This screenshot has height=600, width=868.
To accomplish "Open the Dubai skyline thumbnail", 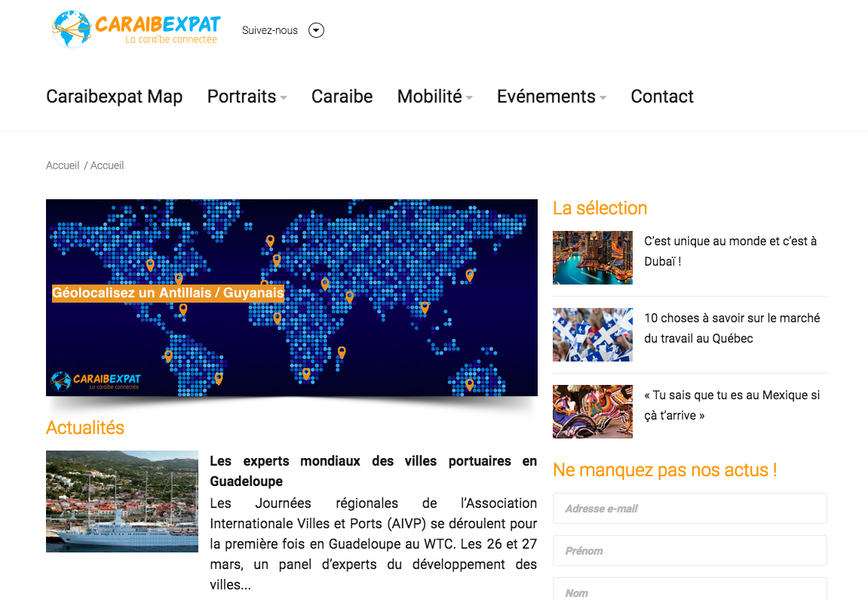I will click(x=592, y=257).
